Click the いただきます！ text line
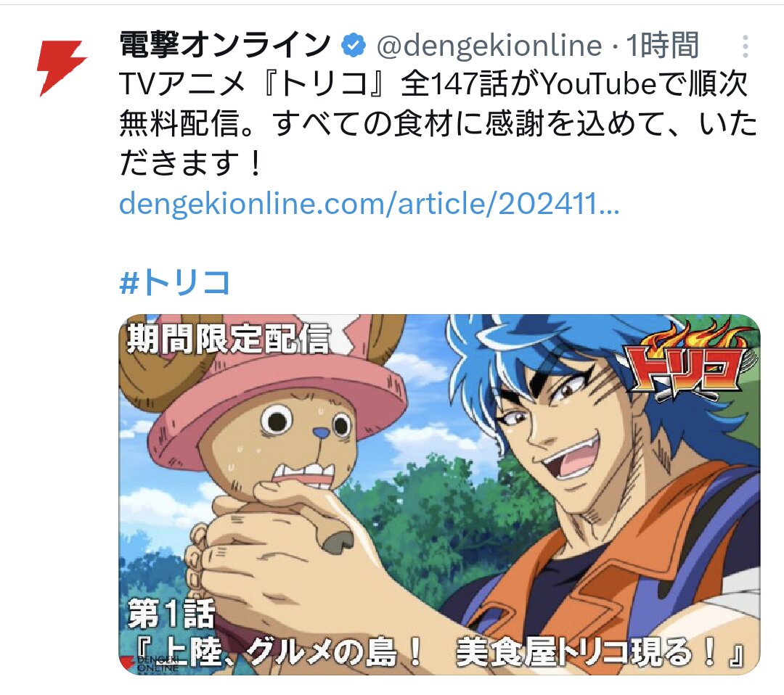This screenshot has height=695, width=784. pos(190,163)
